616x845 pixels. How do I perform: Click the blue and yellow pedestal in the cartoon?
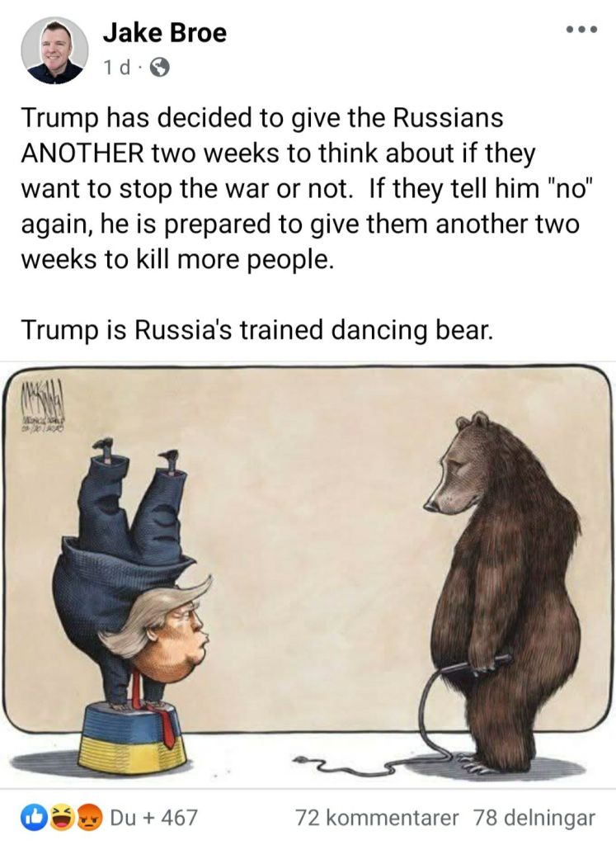click(x=133, y=737)
